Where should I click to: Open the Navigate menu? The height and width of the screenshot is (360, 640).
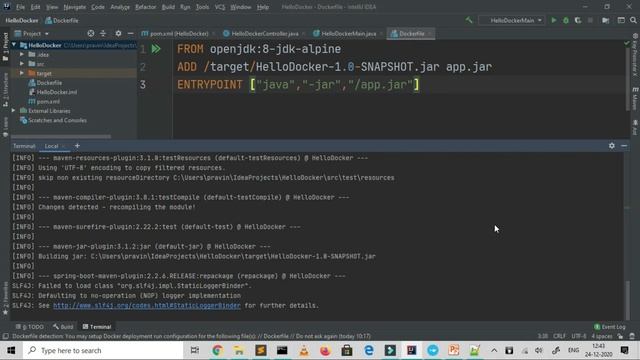[x=75, y=7]
